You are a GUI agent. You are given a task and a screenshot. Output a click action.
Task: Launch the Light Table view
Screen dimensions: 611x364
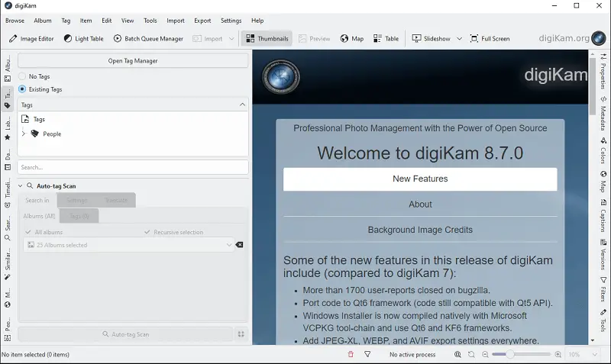84,39
